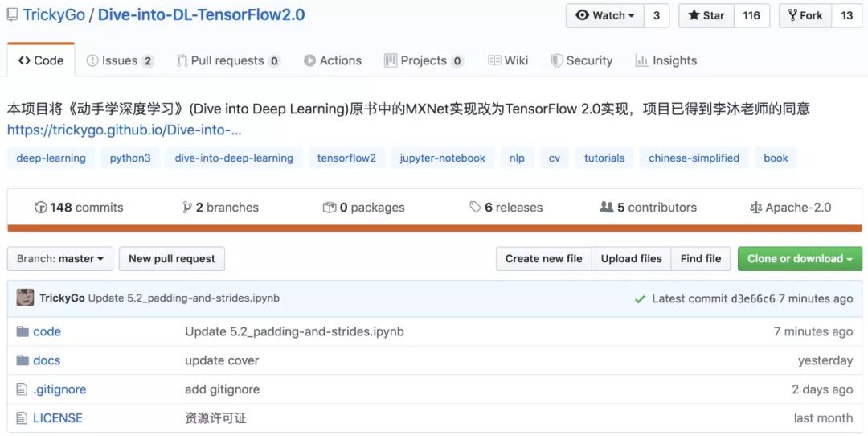Click the .gitignore file icon
868x436 pixels.
[23, 389]
